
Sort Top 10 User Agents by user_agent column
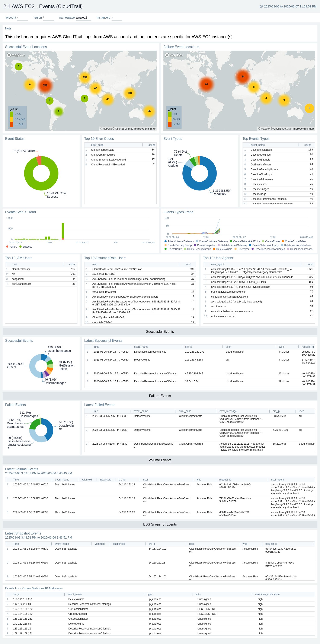pos(218,264)
